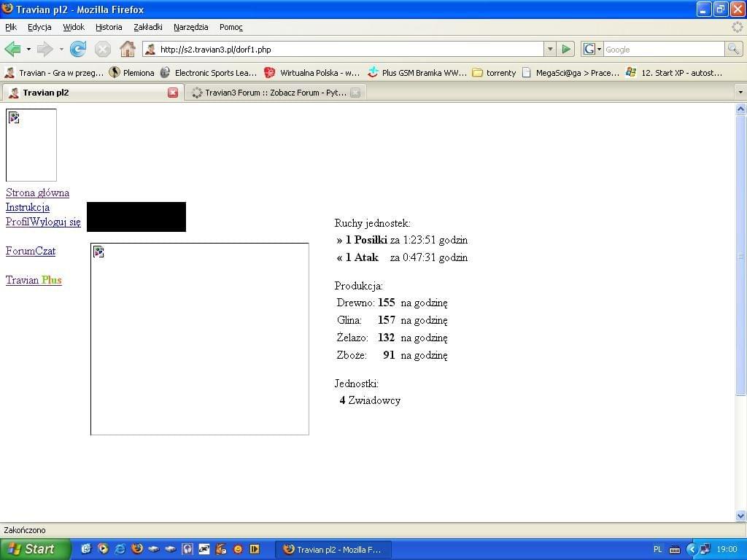Click the green Go arrow beside address bar
Viewport: 747px width, 560px height.
[566, 49]
